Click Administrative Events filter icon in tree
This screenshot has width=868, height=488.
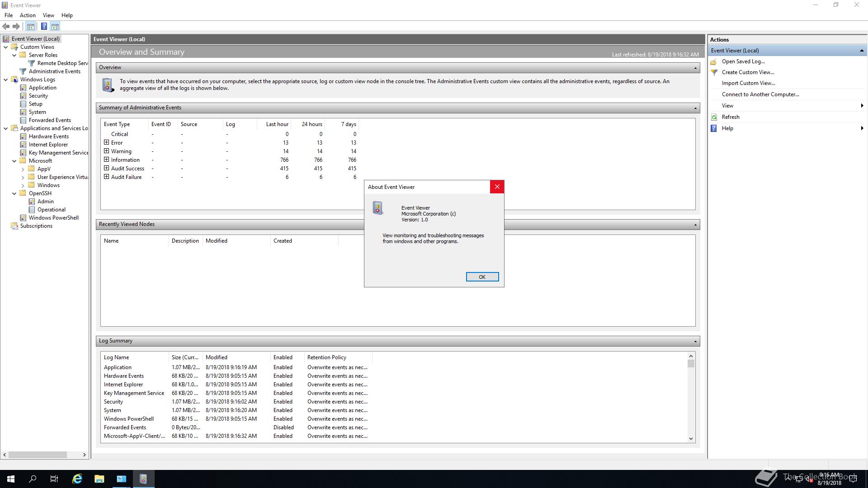[23, 71]
